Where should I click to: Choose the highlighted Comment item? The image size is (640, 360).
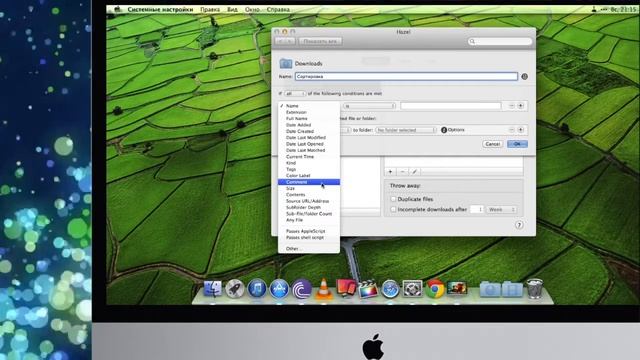tap(309, 182)
